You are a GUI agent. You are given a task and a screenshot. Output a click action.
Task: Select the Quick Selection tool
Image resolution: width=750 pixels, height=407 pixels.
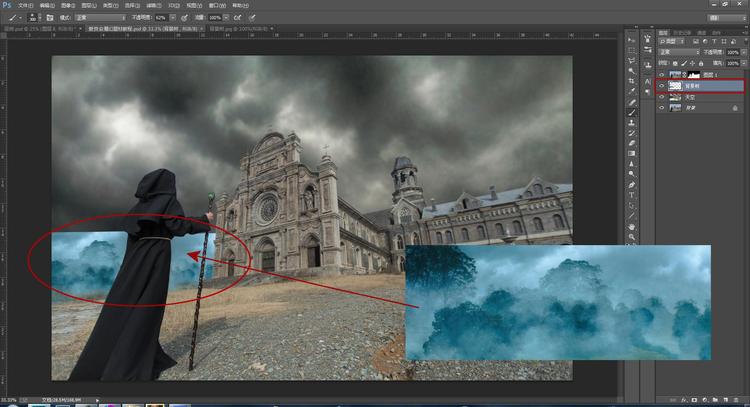[631, 71]
